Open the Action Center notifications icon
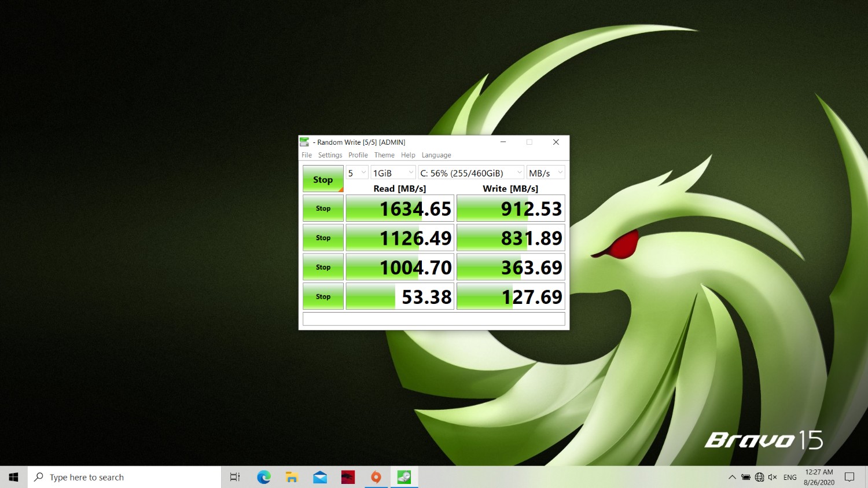Viewport: 868px width, 488px height. [849, 477]
